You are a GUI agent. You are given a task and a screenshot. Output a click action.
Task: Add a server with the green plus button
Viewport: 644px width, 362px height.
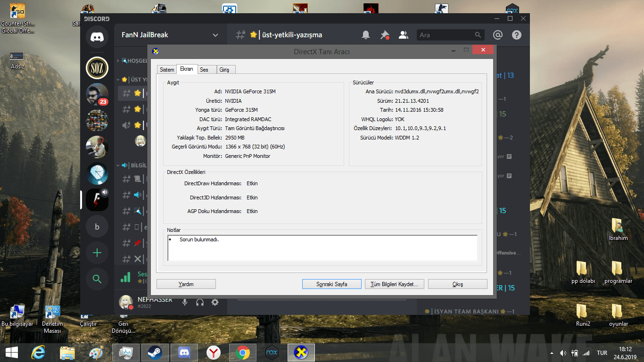97,253
